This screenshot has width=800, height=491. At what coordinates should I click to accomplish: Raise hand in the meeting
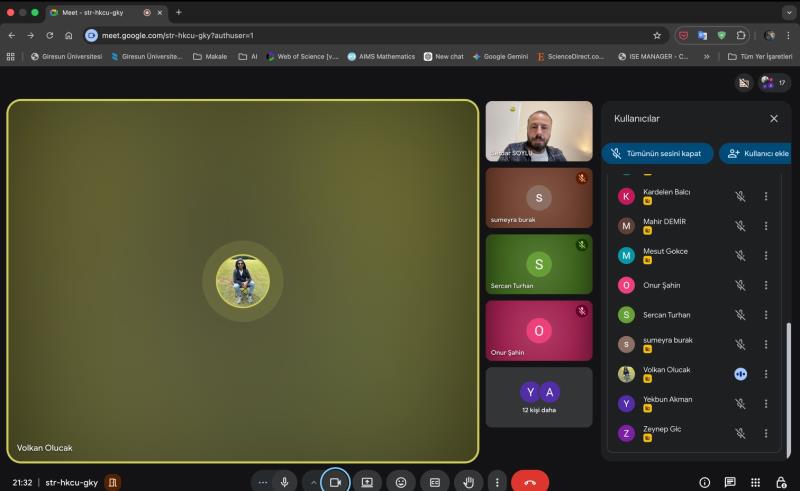coord(468,482)
